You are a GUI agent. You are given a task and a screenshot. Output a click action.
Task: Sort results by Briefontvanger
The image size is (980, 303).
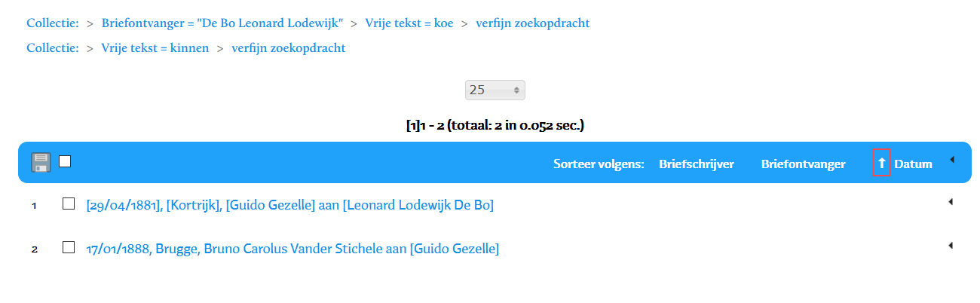coord(803,164)
